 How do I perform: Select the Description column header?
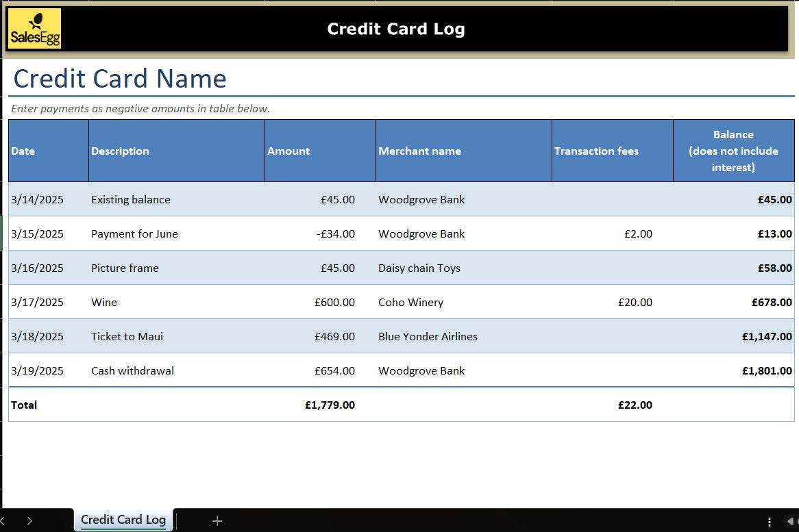pyautogui.click(x=176, y=151)
